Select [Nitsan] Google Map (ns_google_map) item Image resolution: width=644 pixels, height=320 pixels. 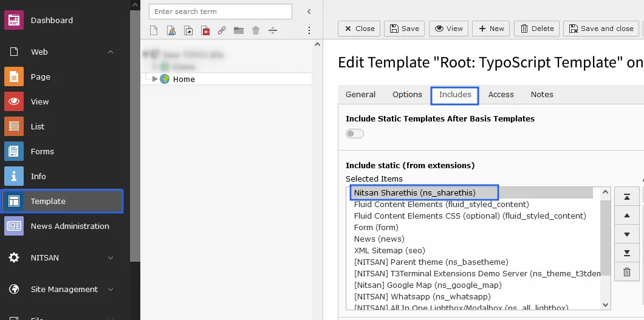[428, 285]
